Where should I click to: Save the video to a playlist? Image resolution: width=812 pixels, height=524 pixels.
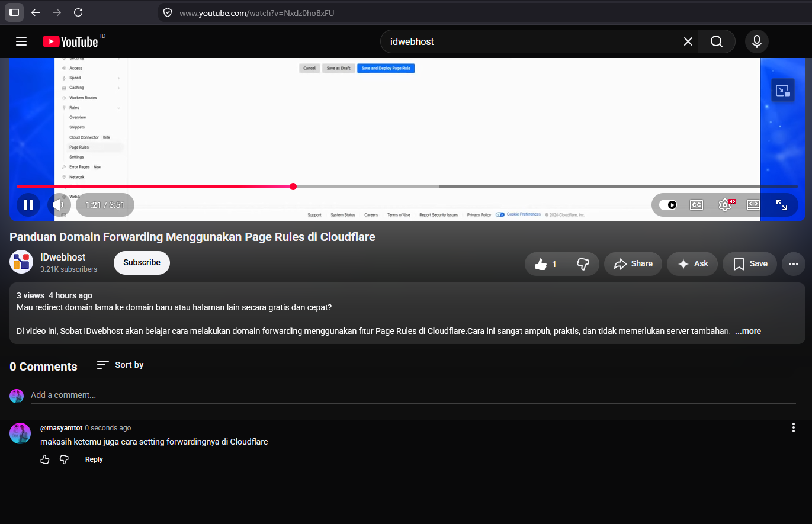(x=750, y=264)
